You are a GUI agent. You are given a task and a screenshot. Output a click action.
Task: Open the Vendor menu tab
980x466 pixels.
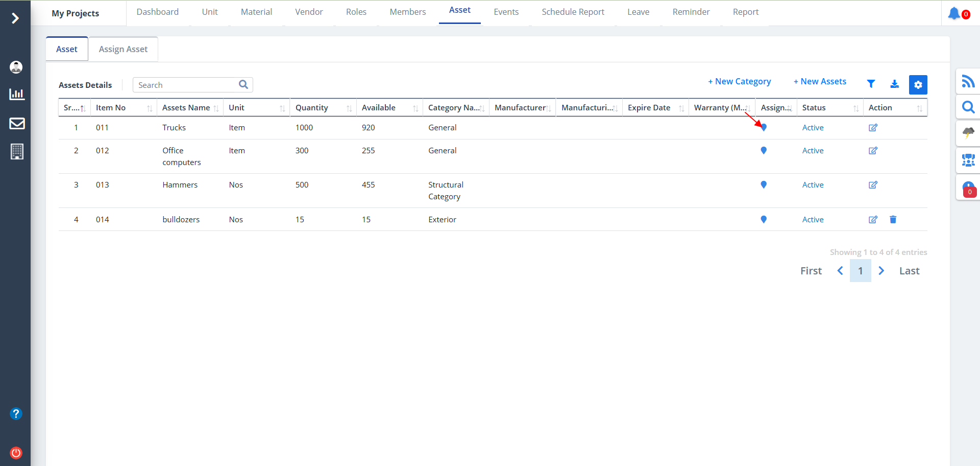pyautogui.click(x=309, y=12)
